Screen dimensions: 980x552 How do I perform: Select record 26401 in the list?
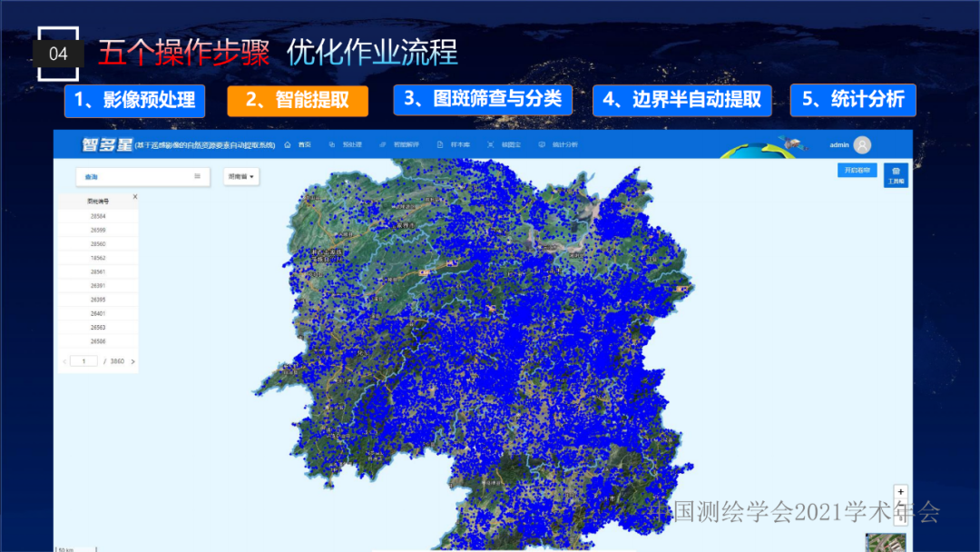(x=98, y=313)
